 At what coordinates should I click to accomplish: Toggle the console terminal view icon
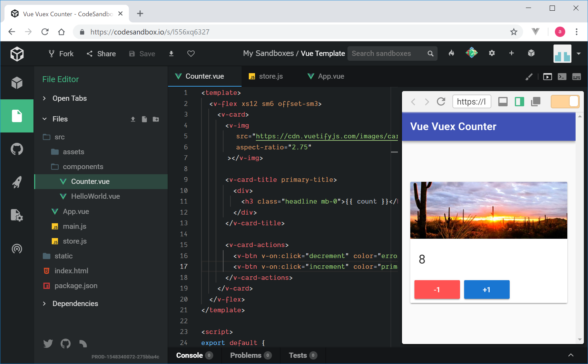click(562, 77)
